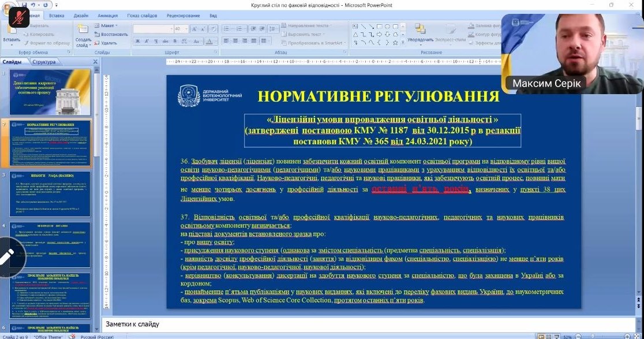Click the Создать слайд icon

tap(83, 31)
